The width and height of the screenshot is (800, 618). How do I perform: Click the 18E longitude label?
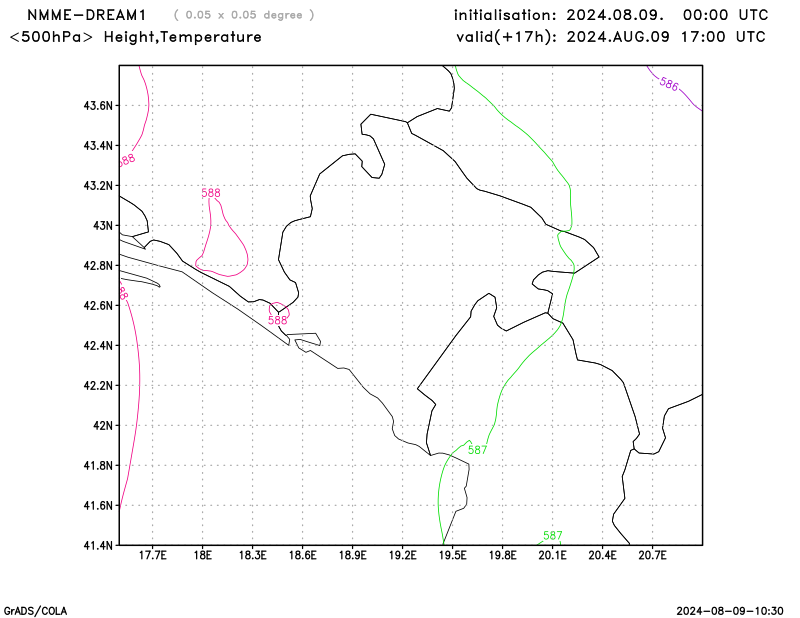203,555
